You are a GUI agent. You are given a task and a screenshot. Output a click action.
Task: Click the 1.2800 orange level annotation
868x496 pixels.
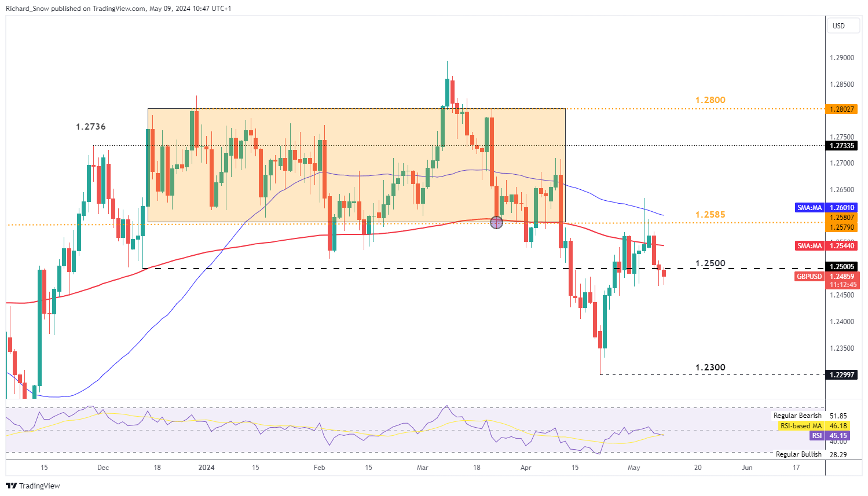point(710,100)
